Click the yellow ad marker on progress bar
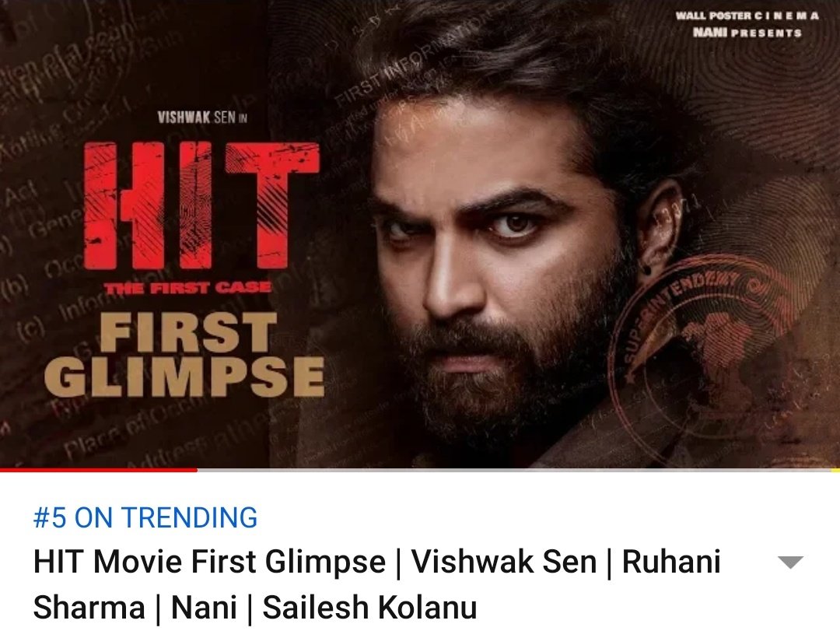Viewport: 840px width, 631px height. click(835, 470)
